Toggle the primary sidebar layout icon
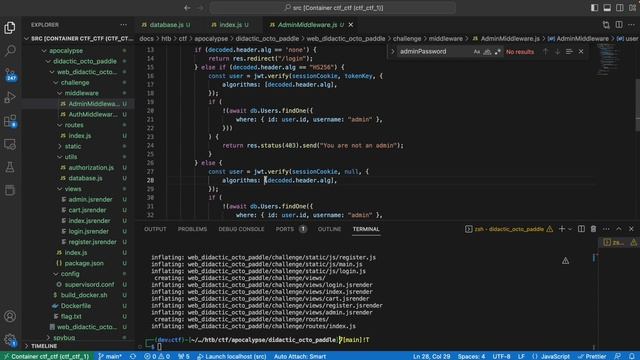The width and height of the screenshot is (640, 360). pos(594,8)
